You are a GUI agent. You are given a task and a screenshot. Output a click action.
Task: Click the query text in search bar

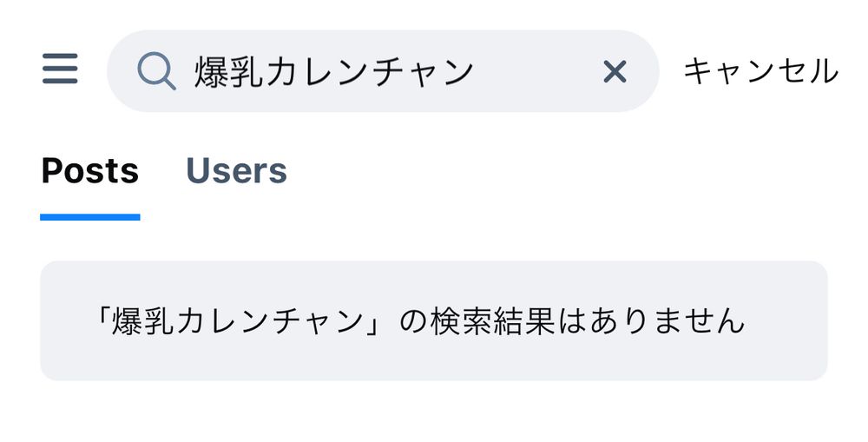(x=334, y=71)
